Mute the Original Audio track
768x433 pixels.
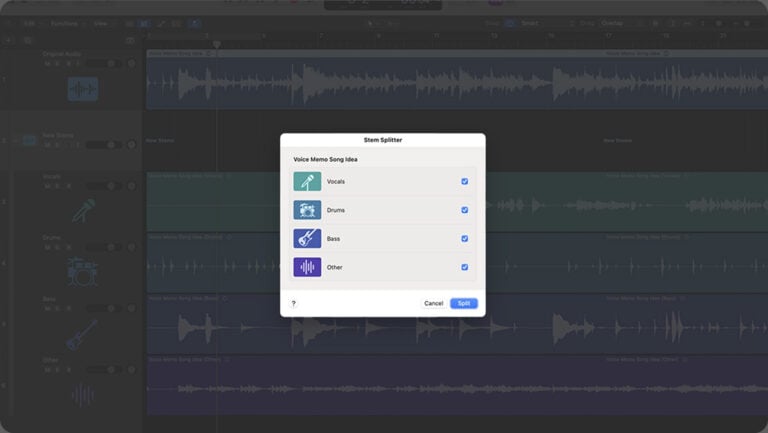[48, 64]
